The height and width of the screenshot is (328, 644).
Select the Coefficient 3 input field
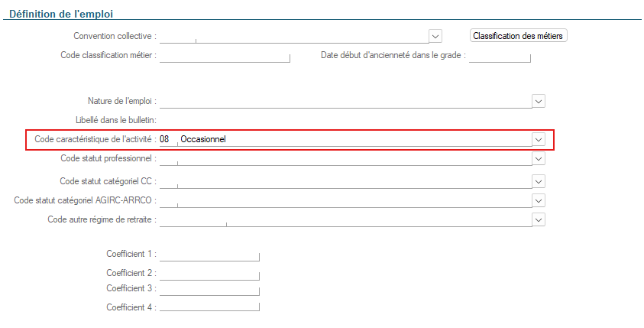(209, 289)
